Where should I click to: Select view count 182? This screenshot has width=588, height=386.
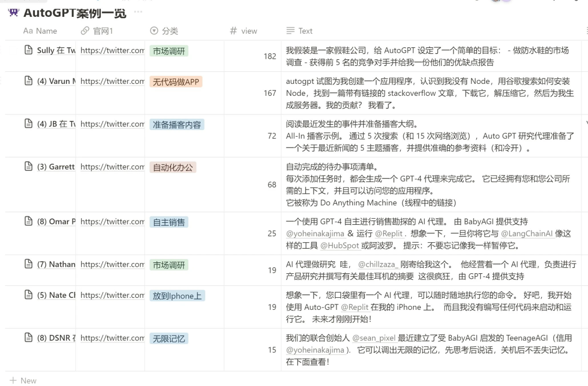click(269, 56)
